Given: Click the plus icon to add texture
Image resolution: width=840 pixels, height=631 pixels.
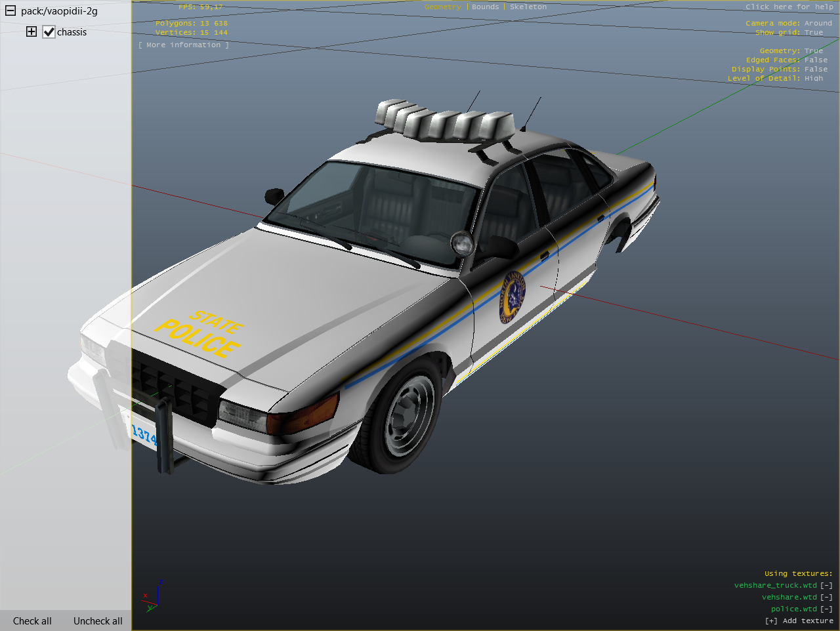Looking at the screenshot, I should 771,621.
